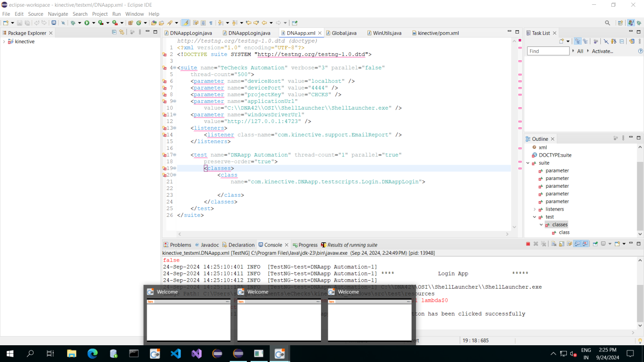The image size is (644, 362).
Task: Toggle Show Console on standard output change
Action: (577, 244)
